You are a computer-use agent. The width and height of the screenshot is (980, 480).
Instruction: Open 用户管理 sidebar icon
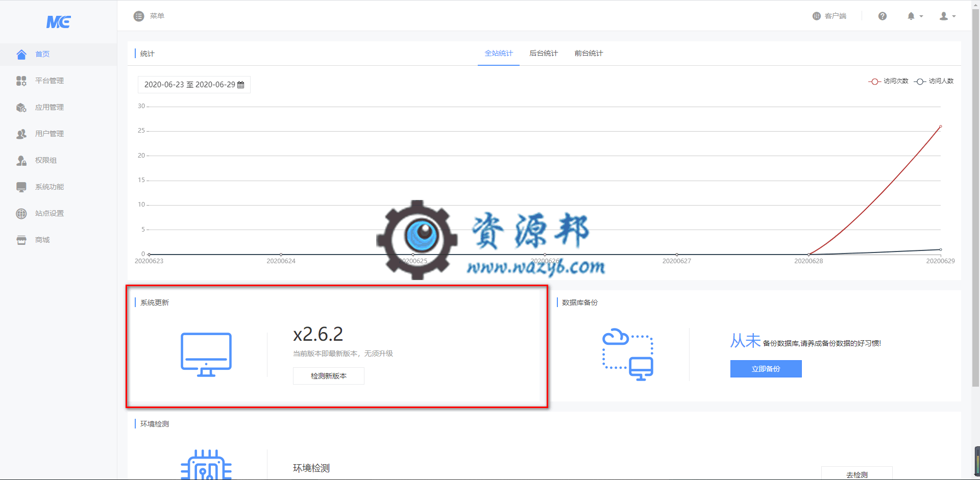tap(21, 134)
